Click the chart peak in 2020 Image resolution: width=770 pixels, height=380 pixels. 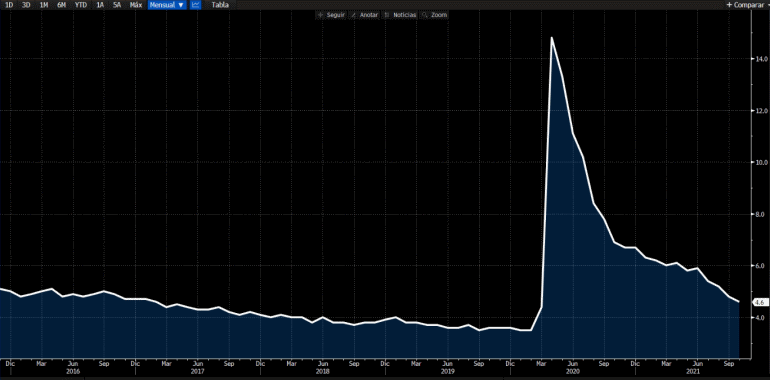click(551, 37)
